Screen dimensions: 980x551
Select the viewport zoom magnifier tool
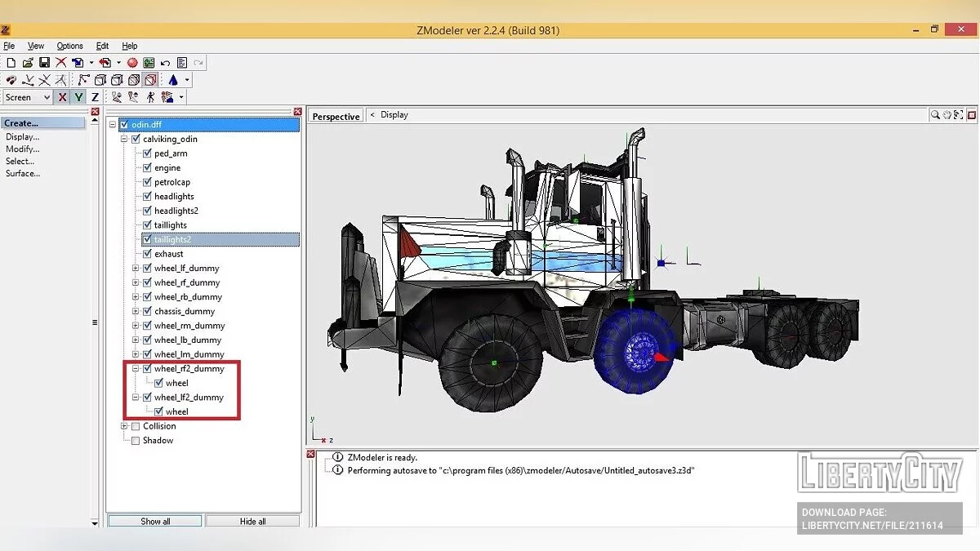[x=935, y=115]
